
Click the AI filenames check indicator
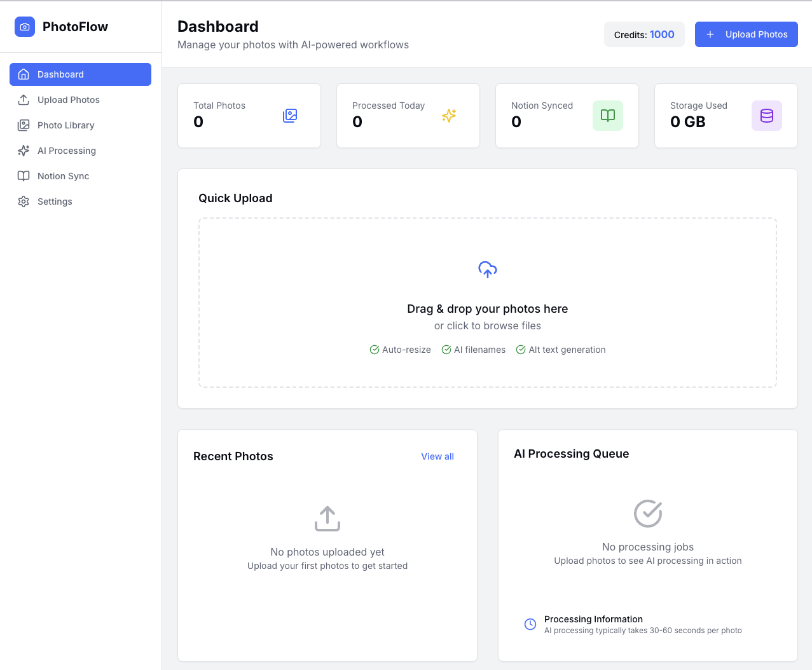(446, 350)
